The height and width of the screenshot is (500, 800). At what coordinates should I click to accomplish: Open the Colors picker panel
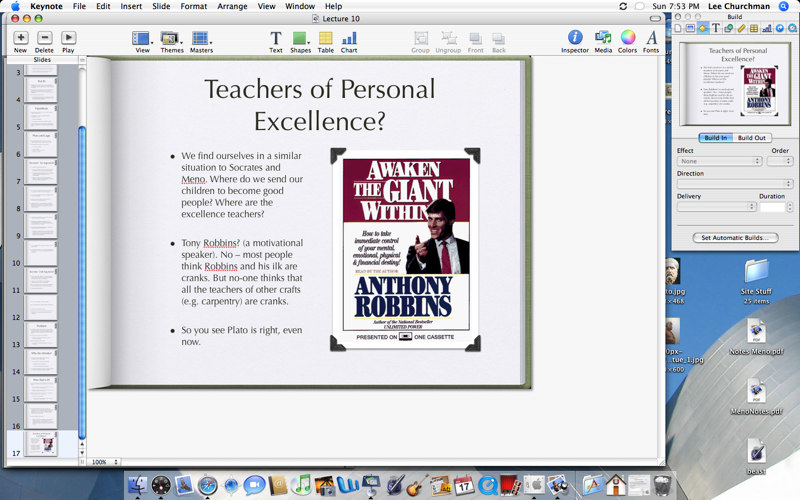[x=627, y=38]
